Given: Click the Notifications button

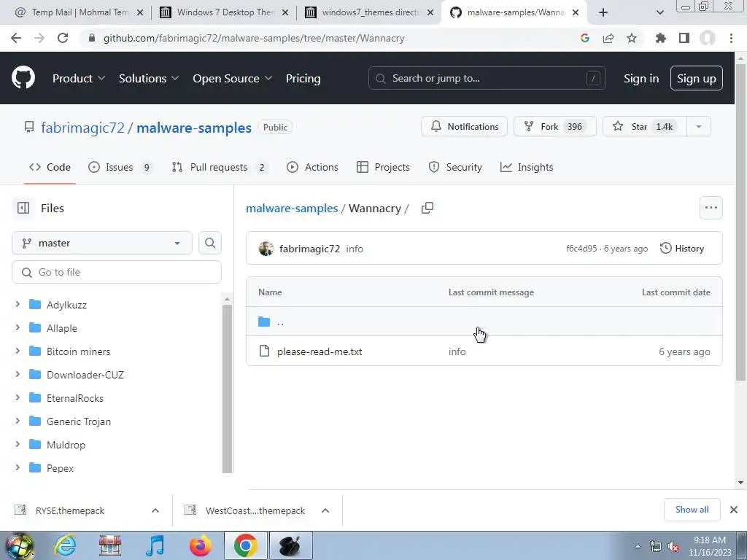Looking at the screenshot, I should coord(464,127).
